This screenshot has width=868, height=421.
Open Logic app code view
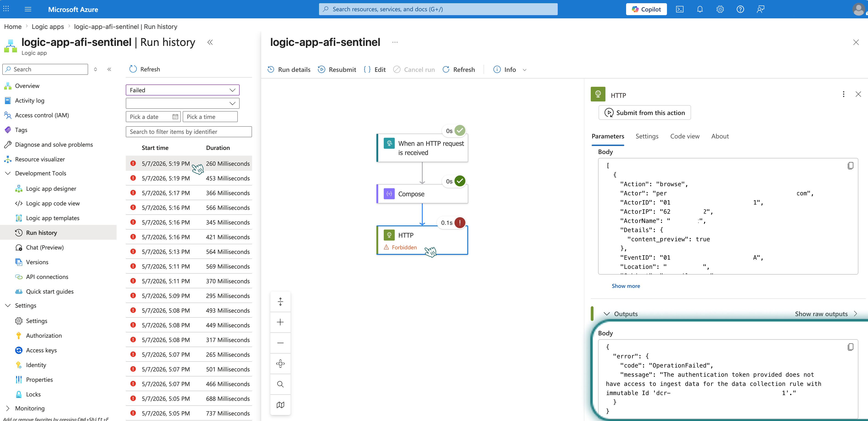[53, 203]
